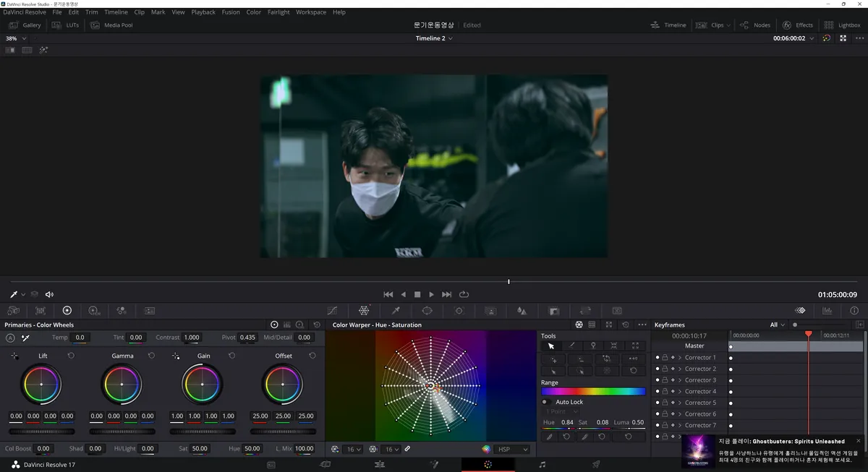This screenshot has height=472, width=868.
Task: Open the Tracker palette icon
Action: 459,310
